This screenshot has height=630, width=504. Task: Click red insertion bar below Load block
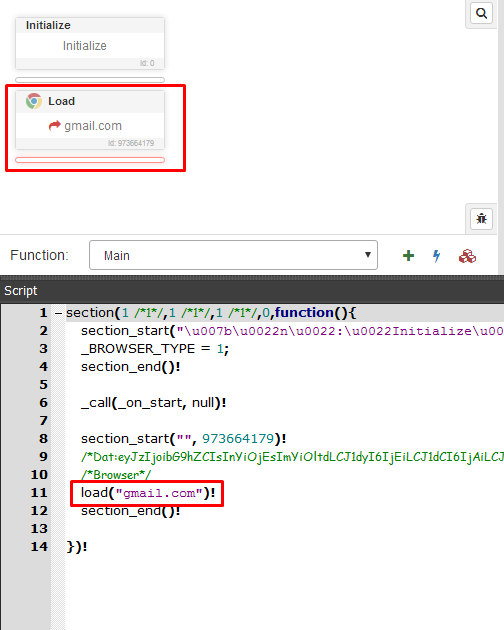click(90, 160)
